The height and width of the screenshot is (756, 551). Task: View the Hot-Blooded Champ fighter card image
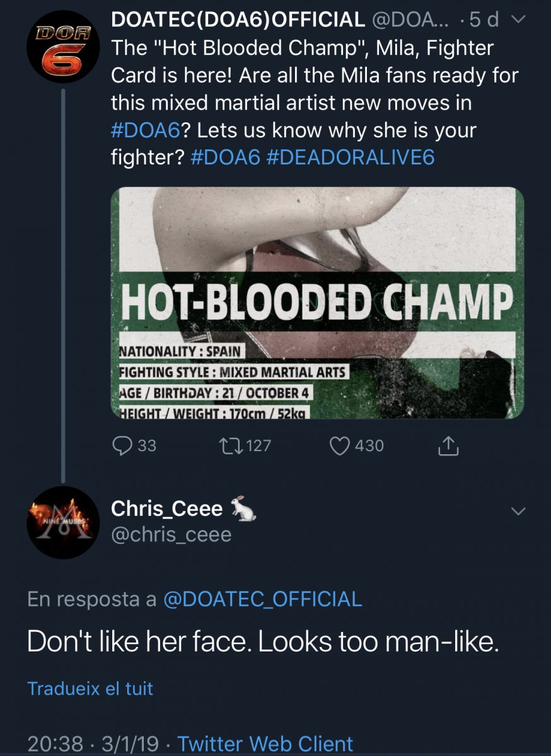pyautogui.click(x=317, y=302)
